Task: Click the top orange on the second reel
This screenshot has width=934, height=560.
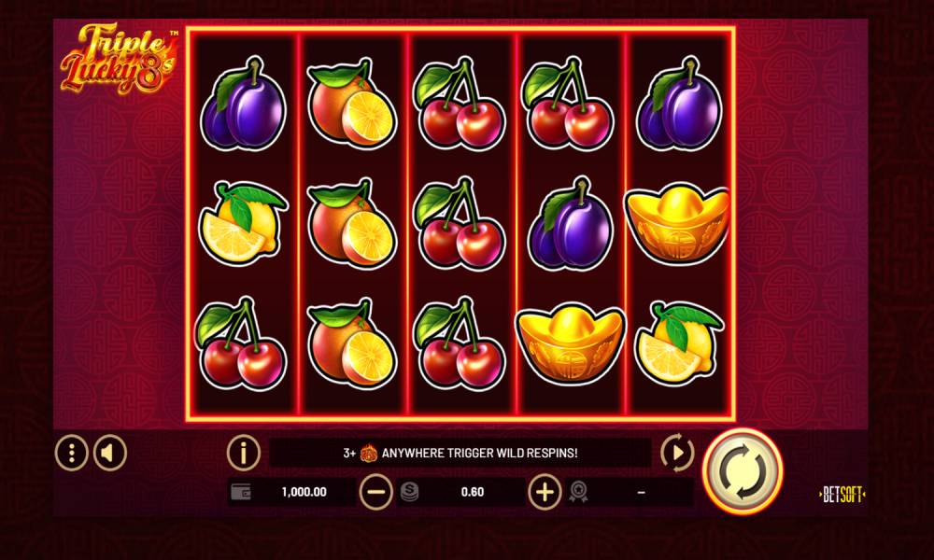Action: [351, 104]
